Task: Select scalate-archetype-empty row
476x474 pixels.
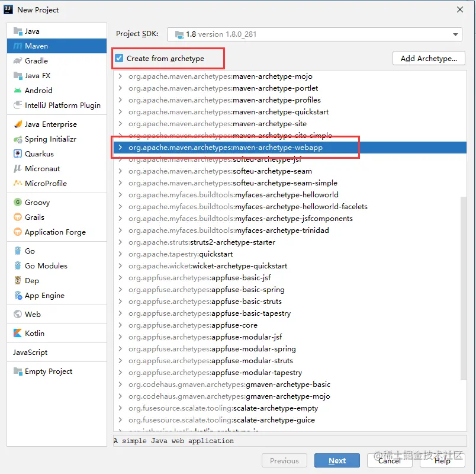Action: pos(290,408)
